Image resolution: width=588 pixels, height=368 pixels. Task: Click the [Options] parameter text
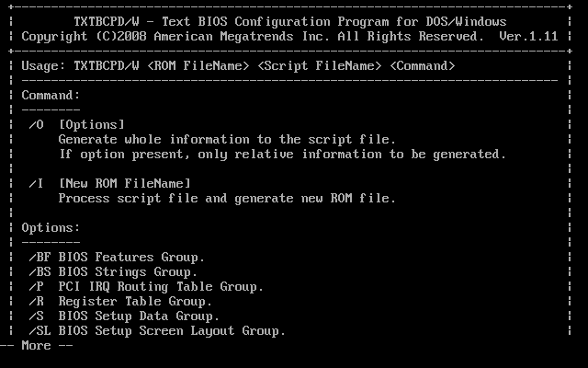click(x=91, y=124)
